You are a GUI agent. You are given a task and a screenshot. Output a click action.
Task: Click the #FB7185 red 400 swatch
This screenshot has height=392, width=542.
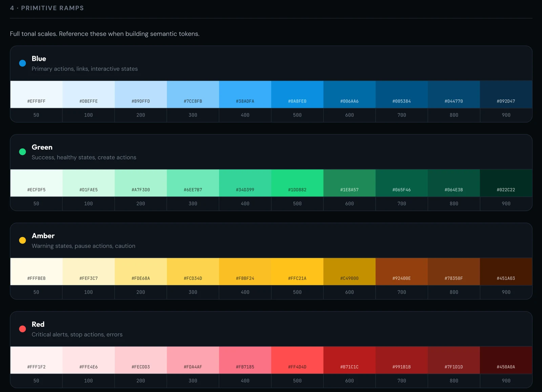245,360
